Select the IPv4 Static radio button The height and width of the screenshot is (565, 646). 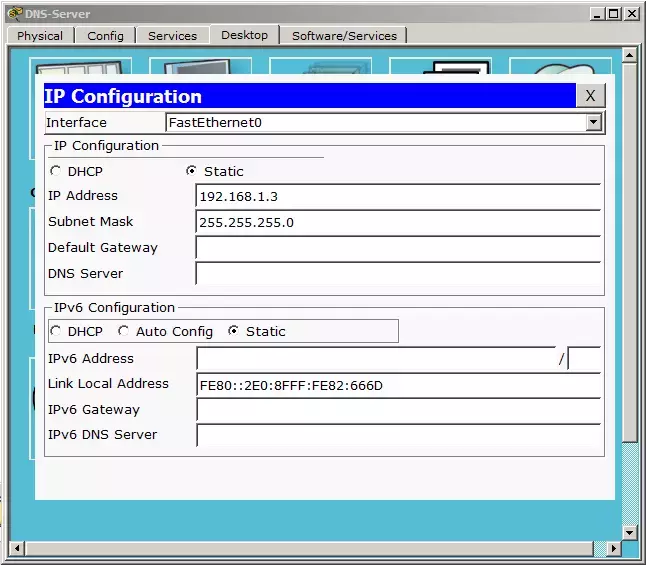click(191, 171)
